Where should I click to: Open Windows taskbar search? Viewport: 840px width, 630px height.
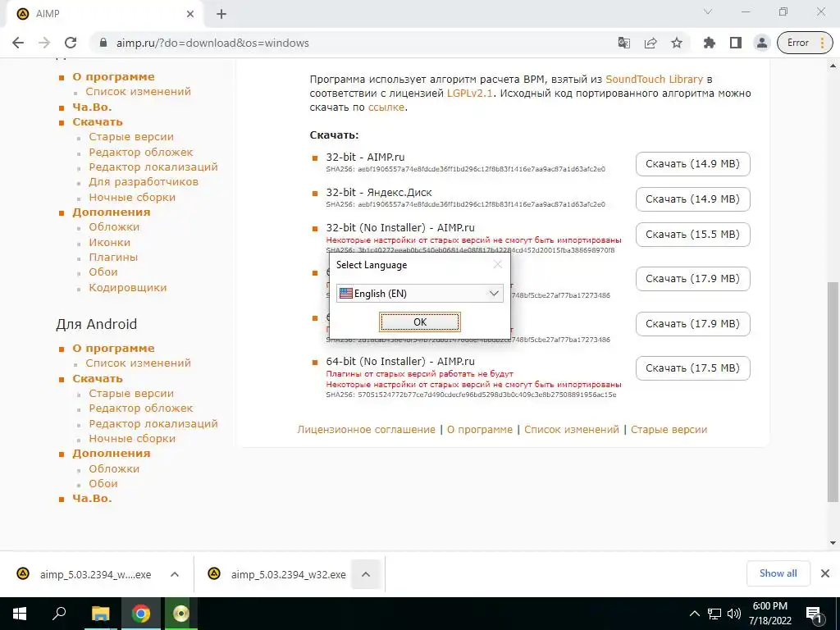click(59, 614)
